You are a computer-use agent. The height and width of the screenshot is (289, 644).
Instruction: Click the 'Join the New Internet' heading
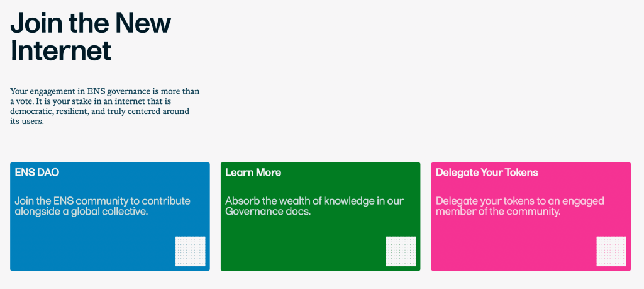[91, 37]
